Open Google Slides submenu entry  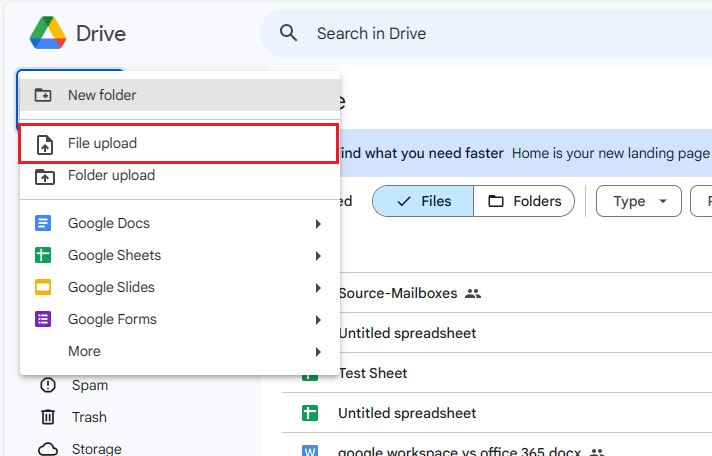tap(180, 287)
